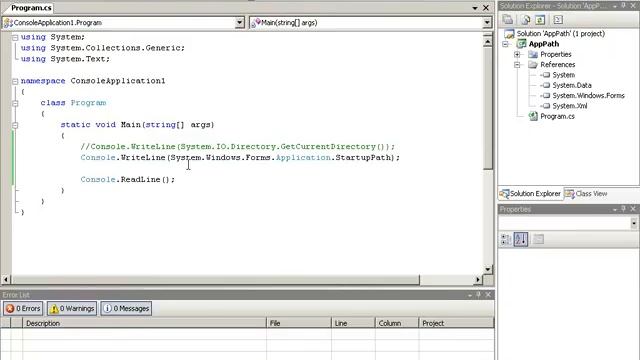
Task: Collapse the class Program block
Action: pos(15,103)
